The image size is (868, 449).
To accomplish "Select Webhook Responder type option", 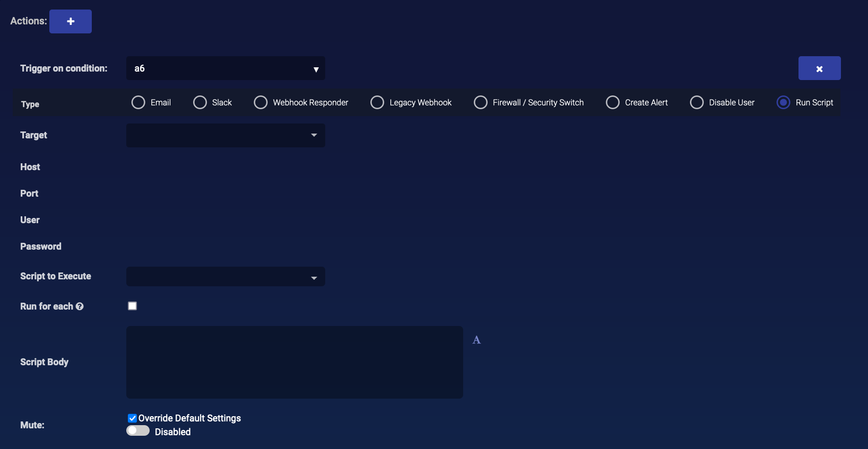I will (261, 102).
